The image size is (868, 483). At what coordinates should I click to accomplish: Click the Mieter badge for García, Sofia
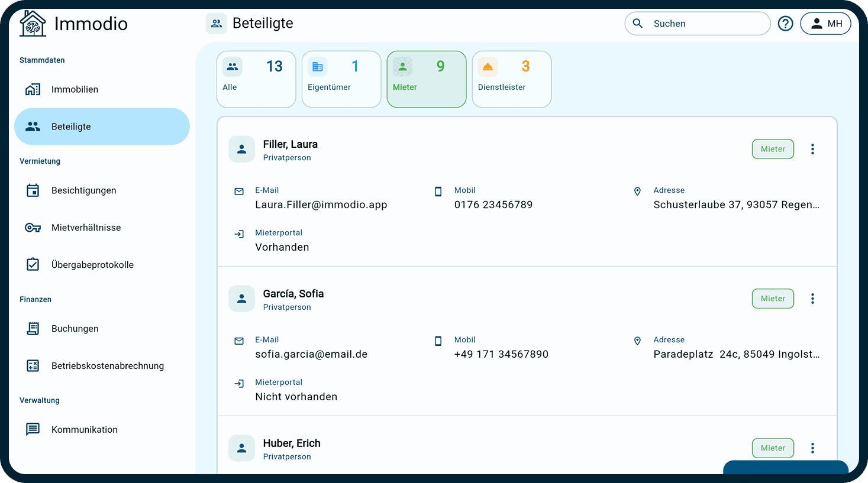coord(773,299)
